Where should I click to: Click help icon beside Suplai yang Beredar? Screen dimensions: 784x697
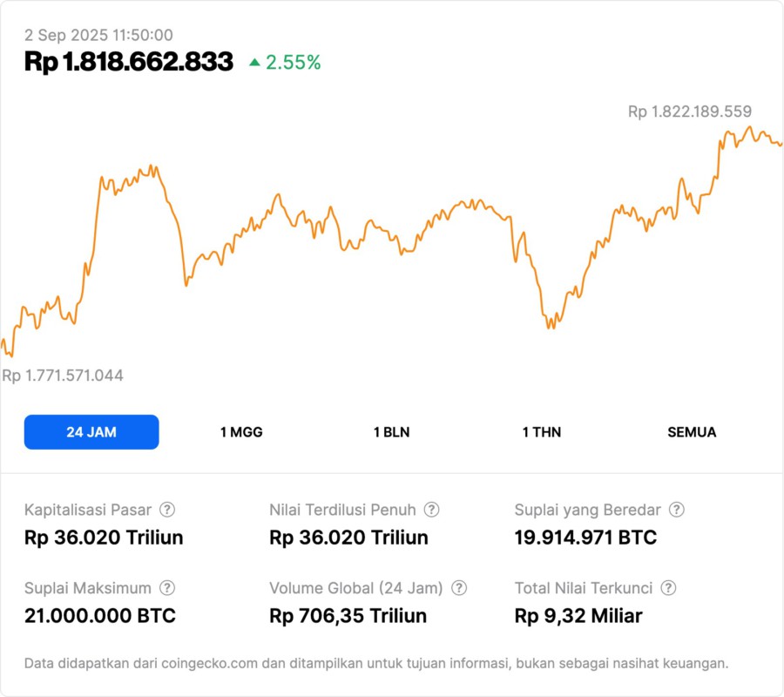676,510
